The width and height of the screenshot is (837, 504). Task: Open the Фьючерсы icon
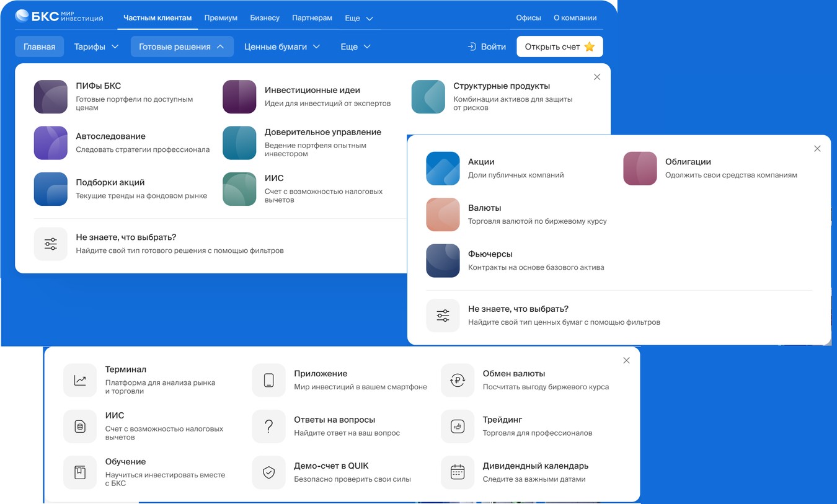point(443,260)
